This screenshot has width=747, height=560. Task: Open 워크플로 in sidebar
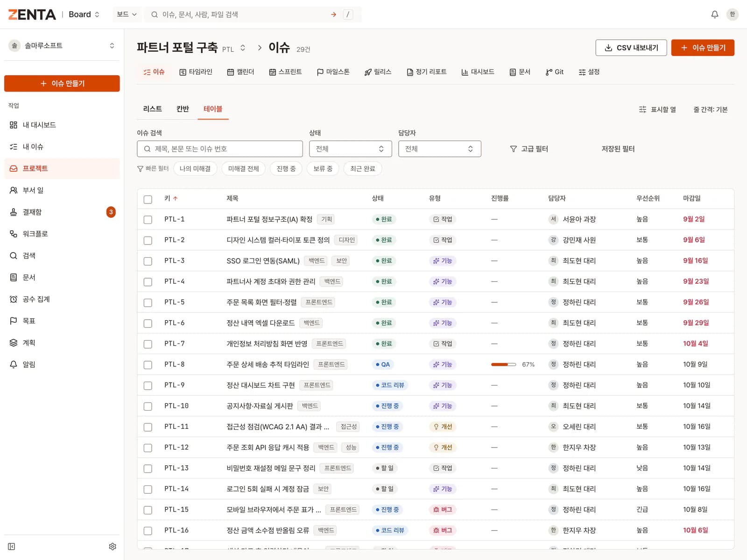click(62, 234)
